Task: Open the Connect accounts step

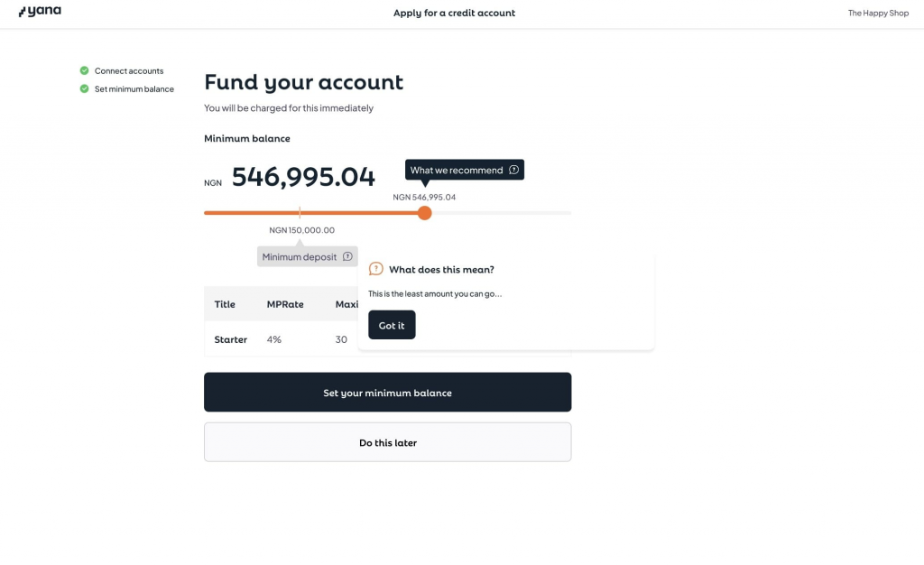Action: coord(129,71)
